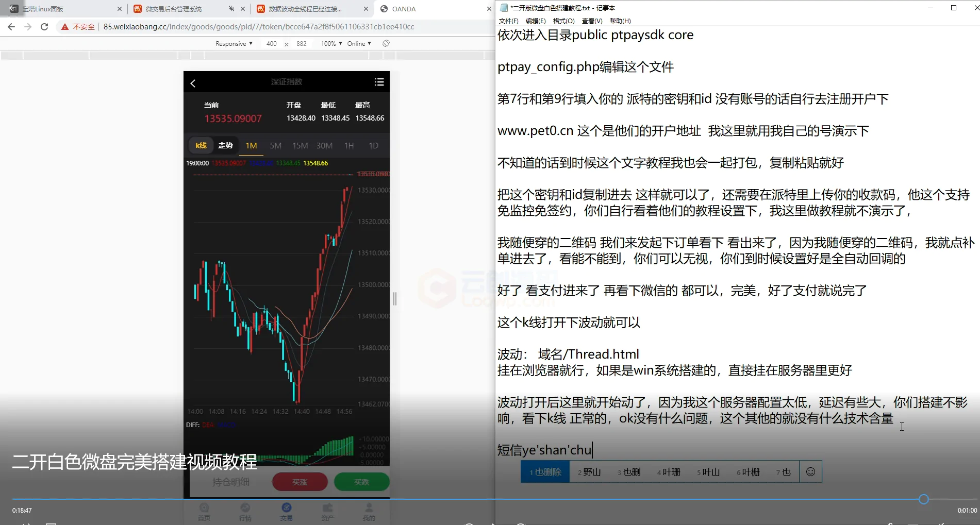Select the 1H timeframe tab
Screen dimensions: 980x525
(x=349, y=146)
